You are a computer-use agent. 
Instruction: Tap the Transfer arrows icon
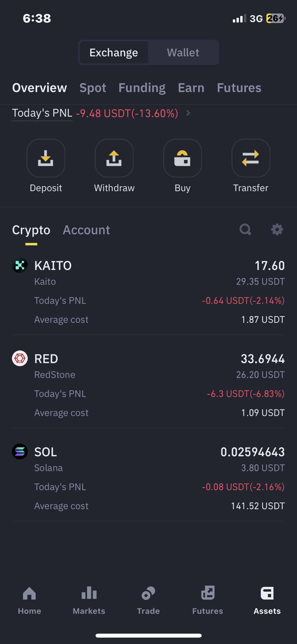251,158
